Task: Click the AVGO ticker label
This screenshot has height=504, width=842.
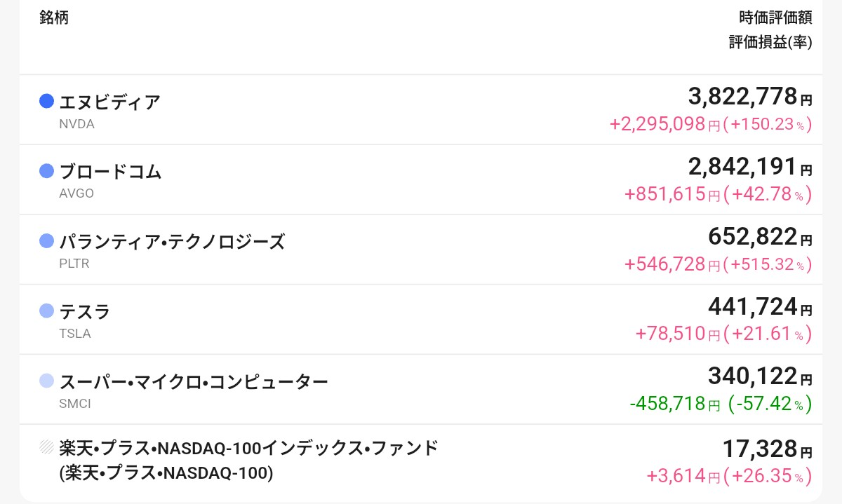Action: tap(76, 193)
